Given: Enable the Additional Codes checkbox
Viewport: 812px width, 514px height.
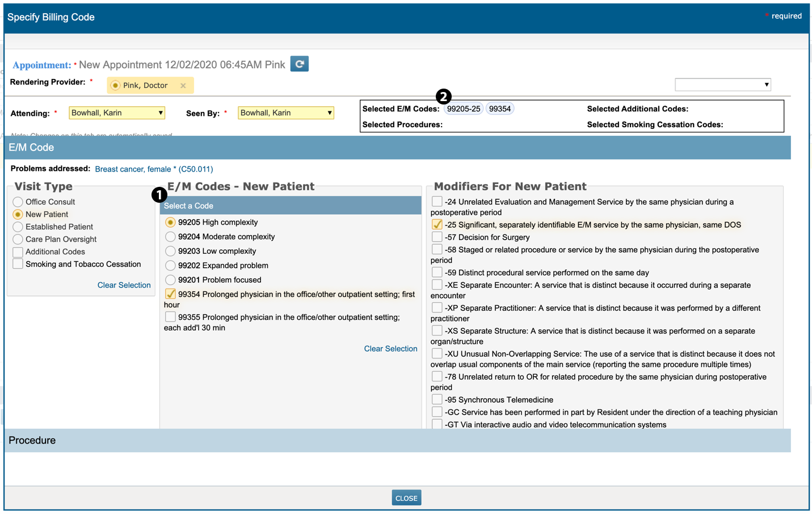Looking at the screenshot, I should (18, 252).
